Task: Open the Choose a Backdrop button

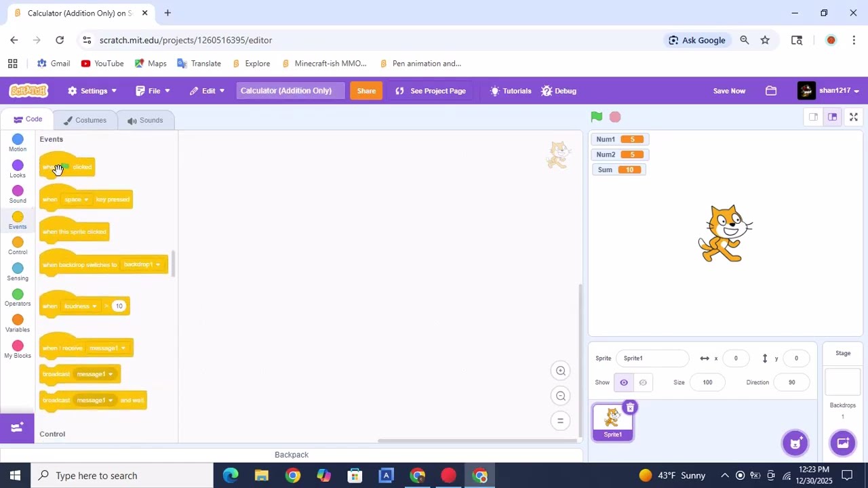Action: tap(843, 443)
